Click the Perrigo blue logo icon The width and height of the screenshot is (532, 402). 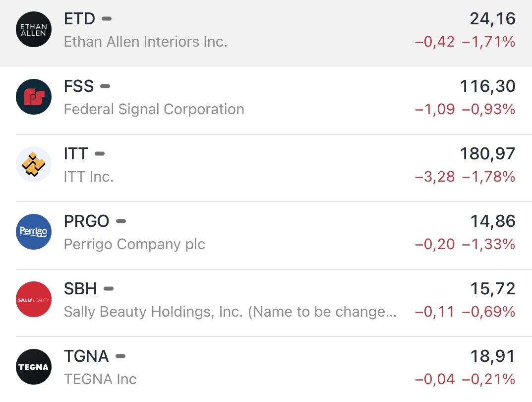pyautogui.click(x=34, y=232)
